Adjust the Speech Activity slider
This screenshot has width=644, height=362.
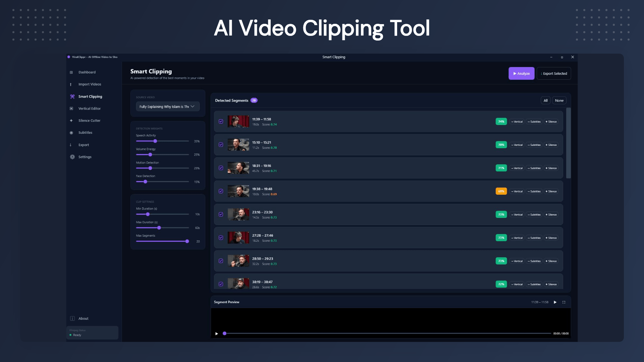(x=162, y=141)
